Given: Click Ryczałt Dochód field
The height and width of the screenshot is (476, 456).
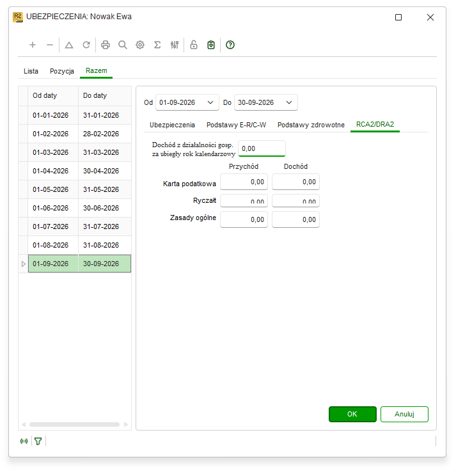Looking at the screenshot, I should click(296, 201).
